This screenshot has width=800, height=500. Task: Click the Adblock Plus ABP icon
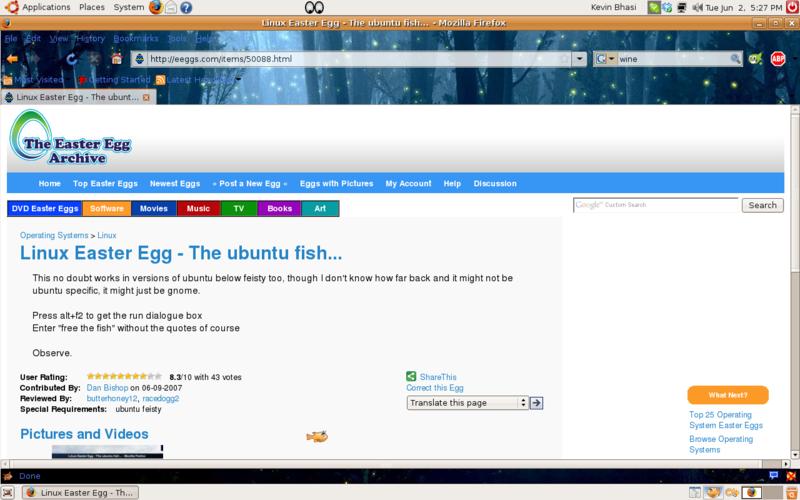(777, 59)
